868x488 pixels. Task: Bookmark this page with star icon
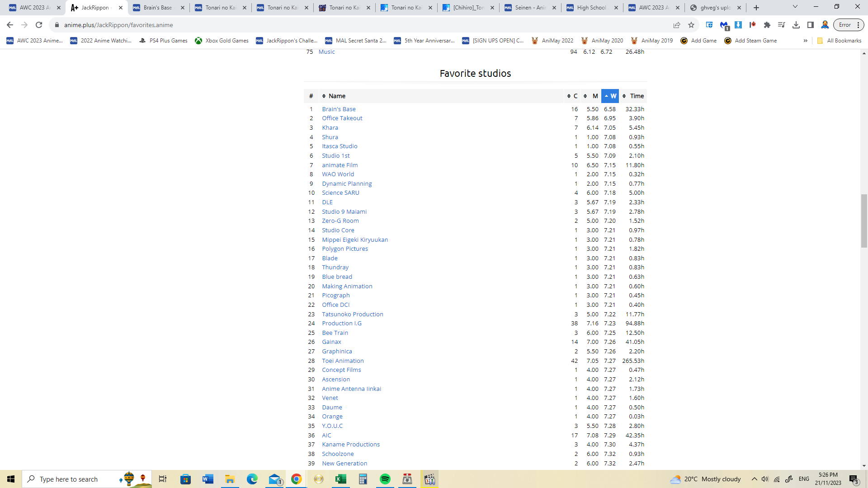point(691,25)
